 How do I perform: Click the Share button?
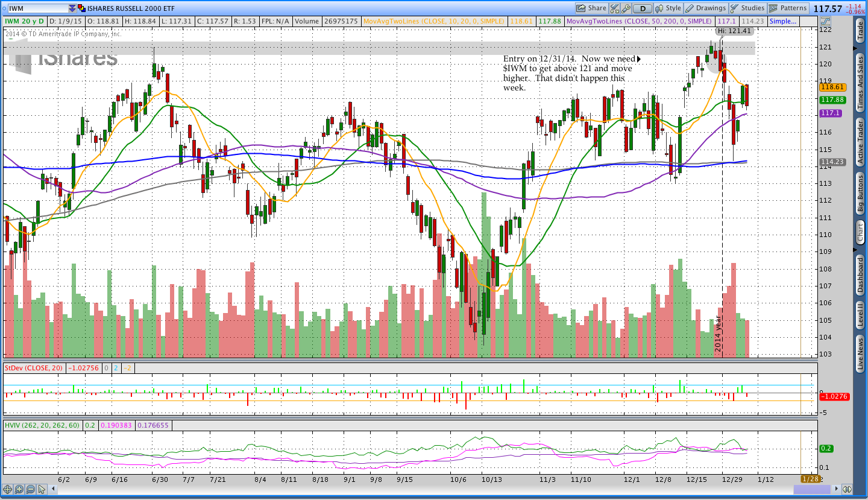pyautogui.click(x=591, y=8)
